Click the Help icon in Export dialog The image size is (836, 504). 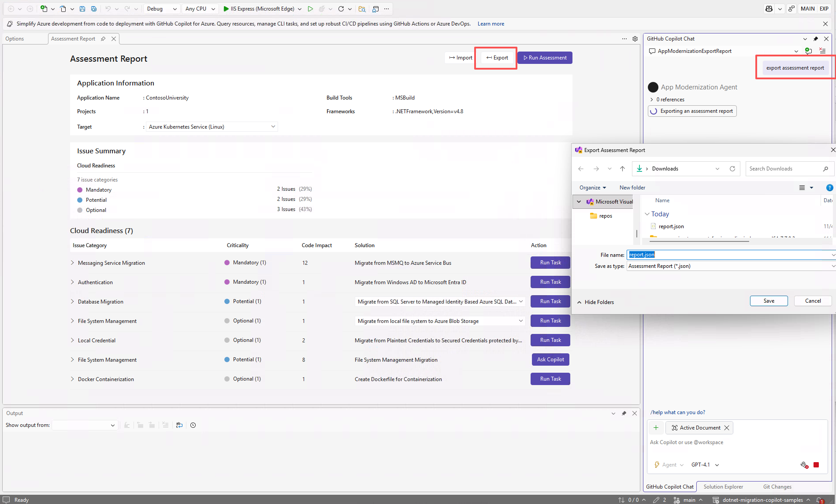[829, 188]
